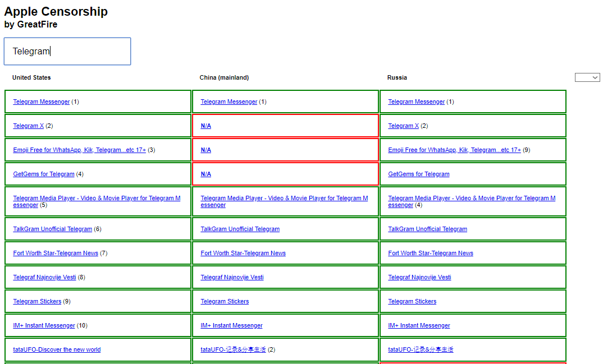Open TalkGram Unofficial Telegram, United States

(53, 229)
